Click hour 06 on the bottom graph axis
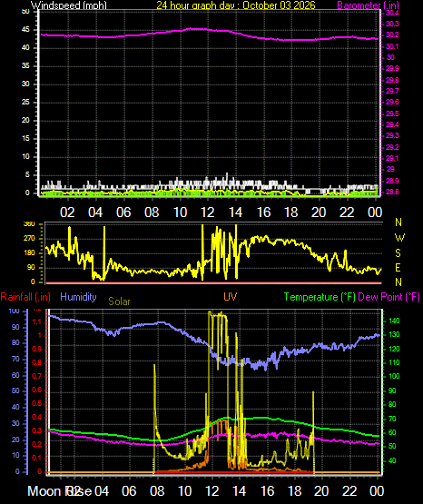423x504 pixels. tap(130, 491)
